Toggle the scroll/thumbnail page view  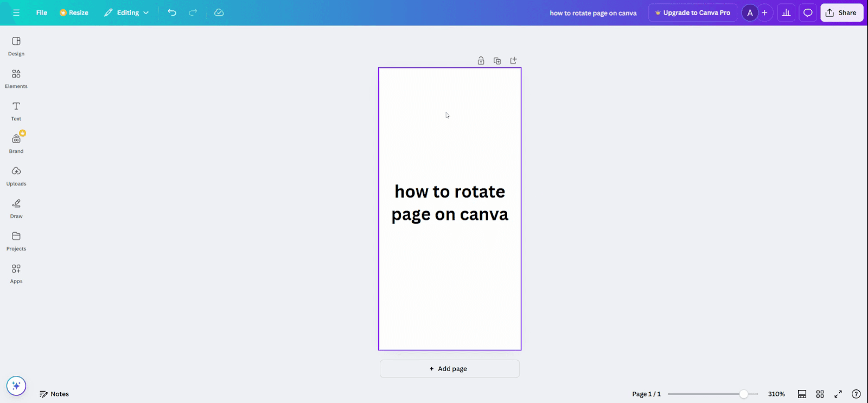pos(802,394)
